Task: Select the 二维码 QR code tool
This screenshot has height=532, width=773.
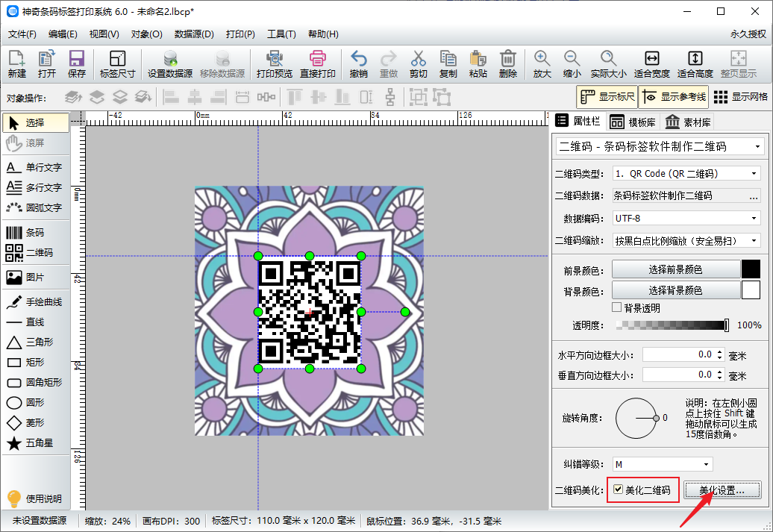Action: pyautogui.click(x=36, y=253)
